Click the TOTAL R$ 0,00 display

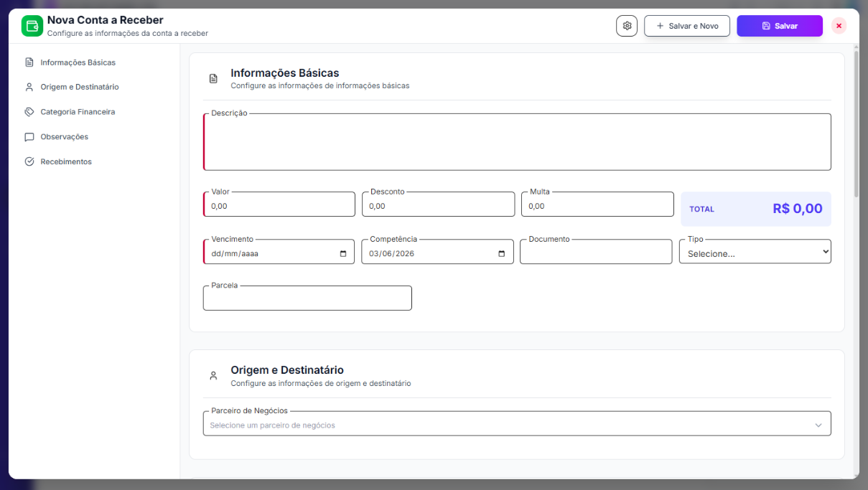tap(756, 209)
